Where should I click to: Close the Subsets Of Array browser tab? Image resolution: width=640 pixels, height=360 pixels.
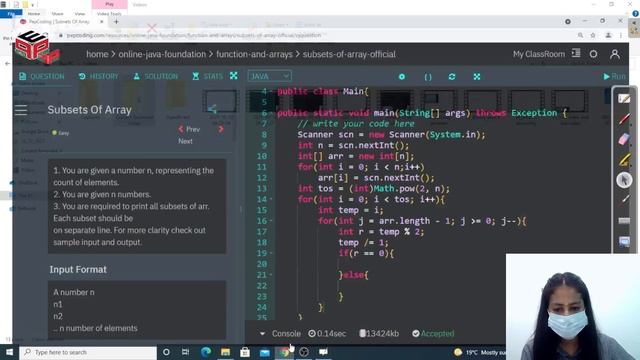102,22
